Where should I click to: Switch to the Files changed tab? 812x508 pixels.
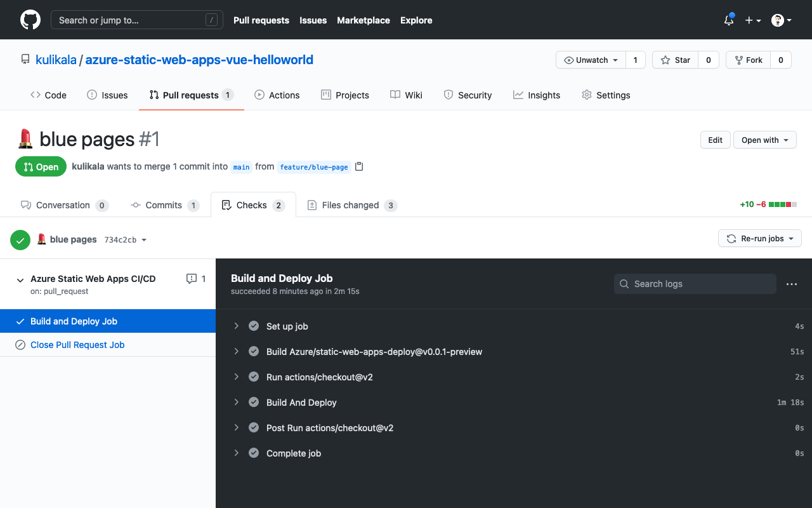tap(352, 205)
